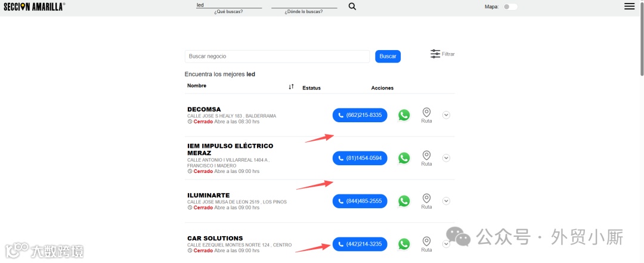
Task: Open WhatsApp for IEM Impulso Eléctrico Meraz
Action: (x=404, y=158)
